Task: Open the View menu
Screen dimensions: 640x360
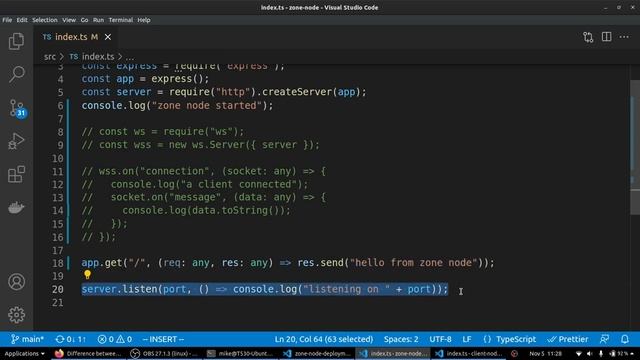Action: 69,20
